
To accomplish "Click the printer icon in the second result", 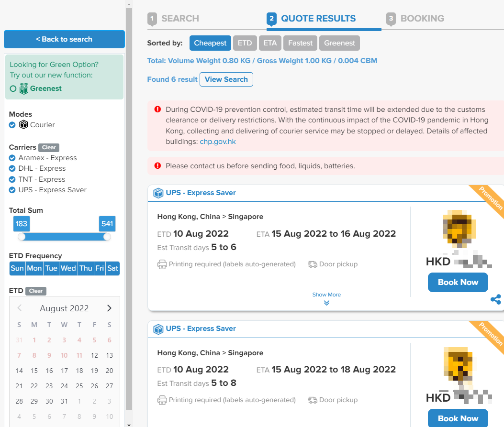I will click(x=162, y=400).
